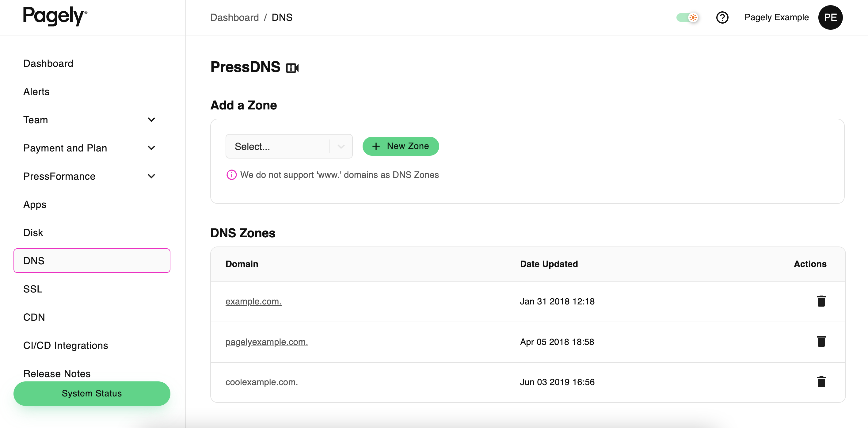Toggle the light/dark theme switch

[x=687, y=17]
